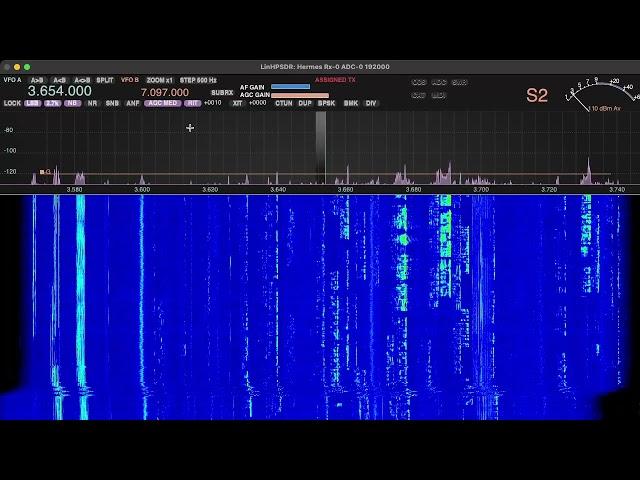Toggle the XIT button

click(237, 103)
